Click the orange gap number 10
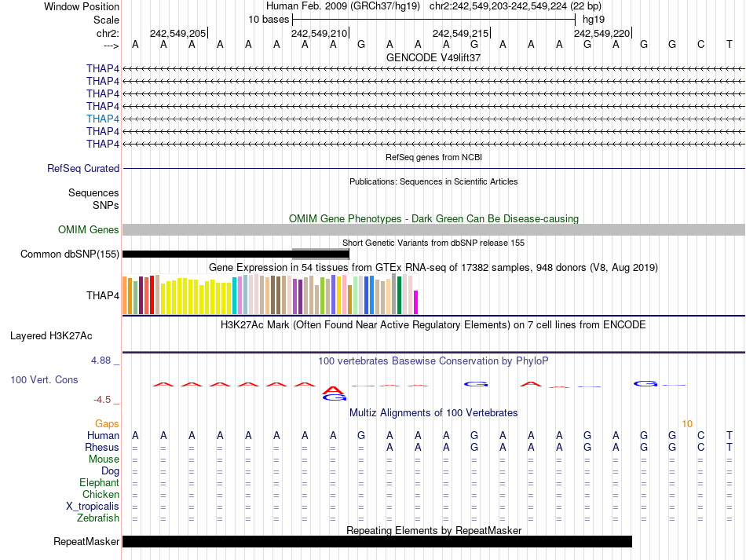This screenshot has height=560, width=746. 687,423
